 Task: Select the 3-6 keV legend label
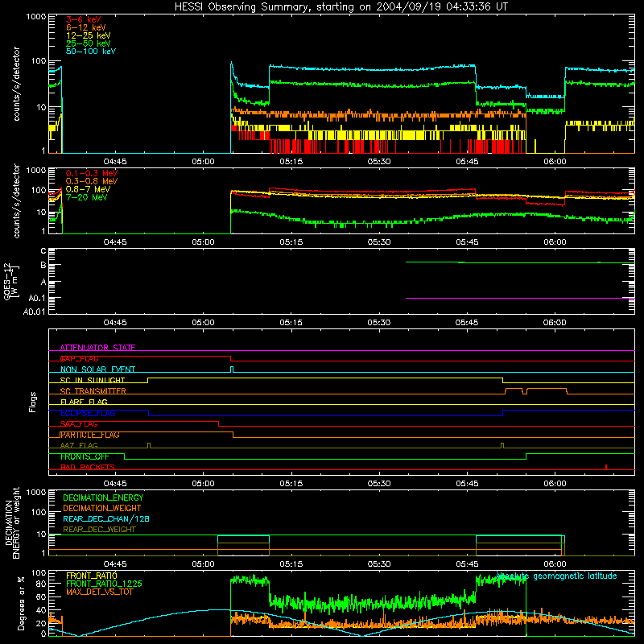(83, 19)
